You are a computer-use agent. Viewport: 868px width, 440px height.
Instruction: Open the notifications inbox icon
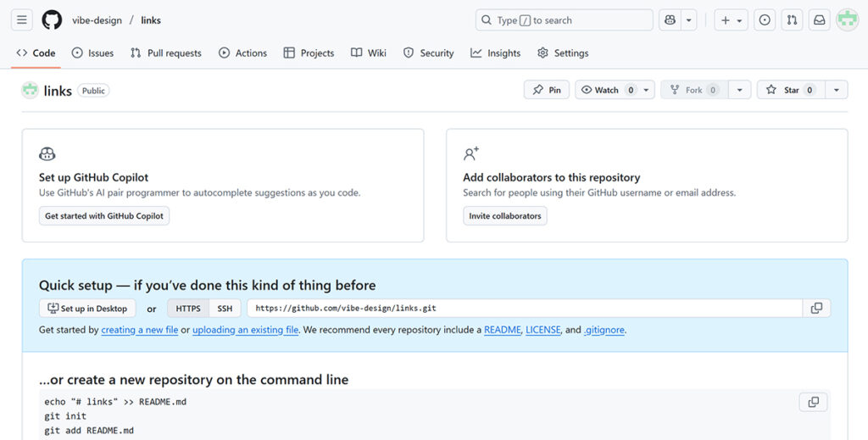tap(819, 19)
